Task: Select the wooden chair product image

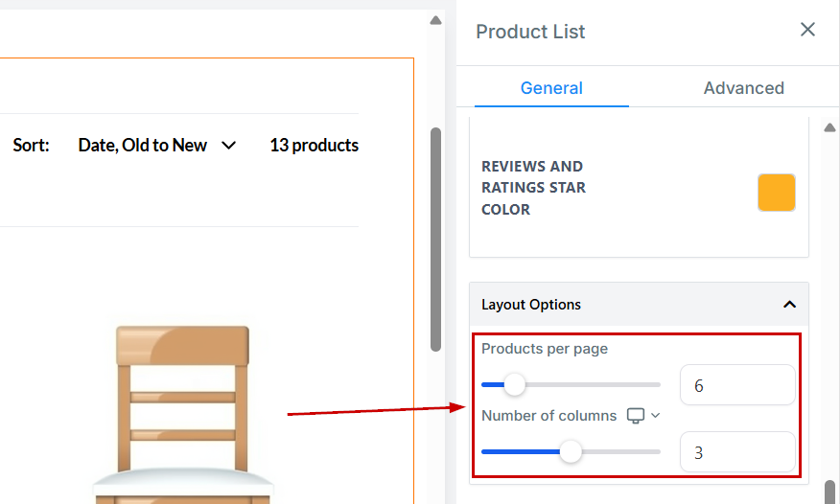Action: (x=182, y=412)
